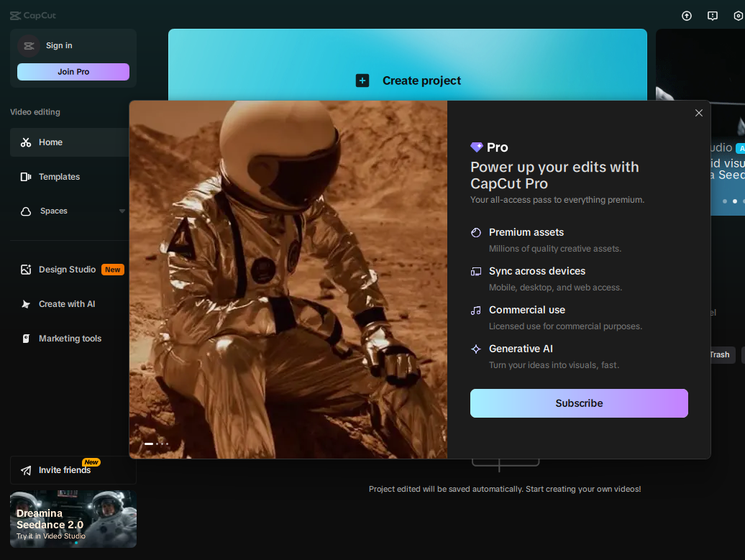Click the Subscribe button
The image size is (745, 560).
tap(579, 403)
